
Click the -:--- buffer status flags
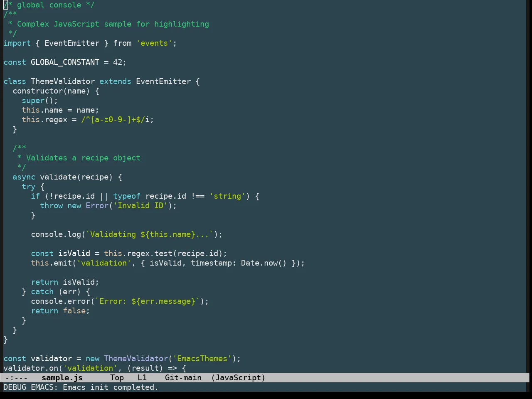(x=17, y=378)
